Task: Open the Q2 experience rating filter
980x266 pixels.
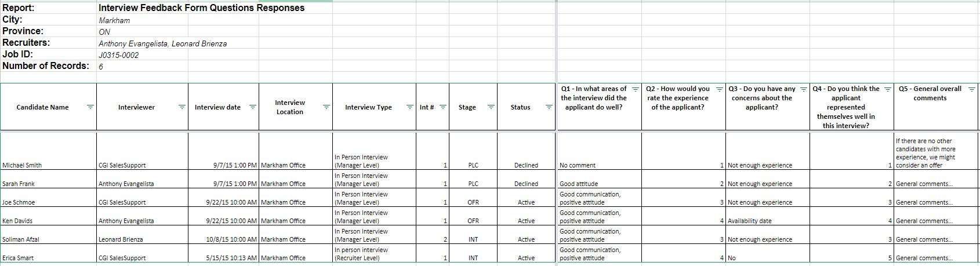Action: tap(719, 89)
